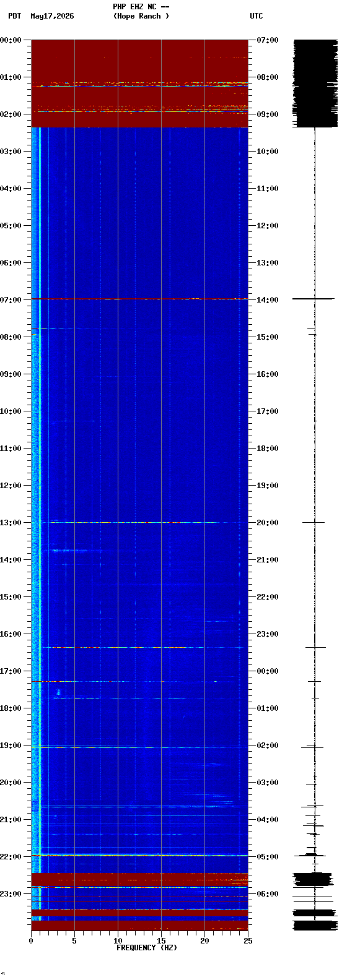Screen dimensions: 342x980
Task: Click the '04:00' label on the UTC axis
Action: pos(268,820)
